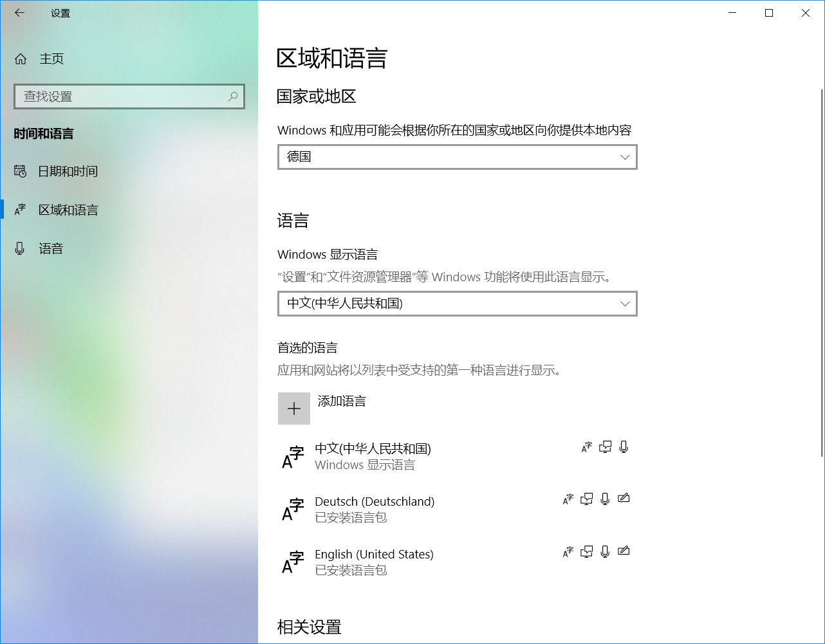Maximize the 设置 window
The image size is (825, 644).
[769, 13]
